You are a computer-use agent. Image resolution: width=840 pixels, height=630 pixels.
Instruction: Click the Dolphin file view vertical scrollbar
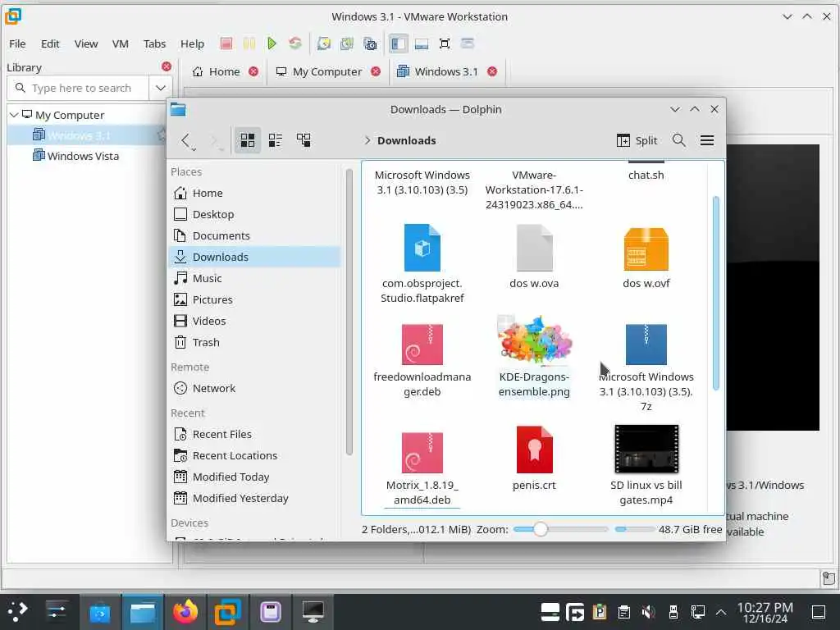(715, 293)
